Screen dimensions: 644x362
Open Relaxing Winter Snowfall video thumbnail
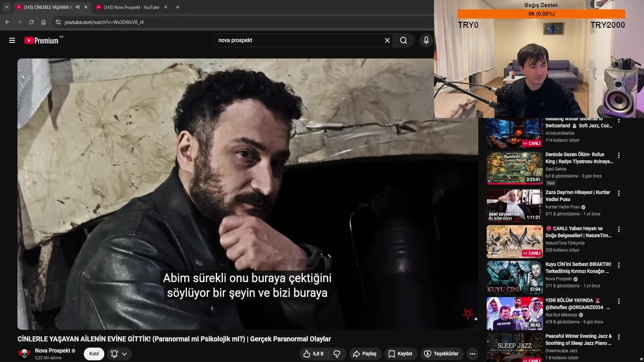[514, 133]
